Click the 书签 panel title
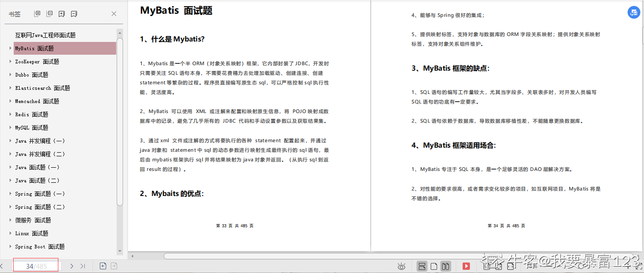Image resolution: width=644 pixels, height=273 pixels. 15,14
